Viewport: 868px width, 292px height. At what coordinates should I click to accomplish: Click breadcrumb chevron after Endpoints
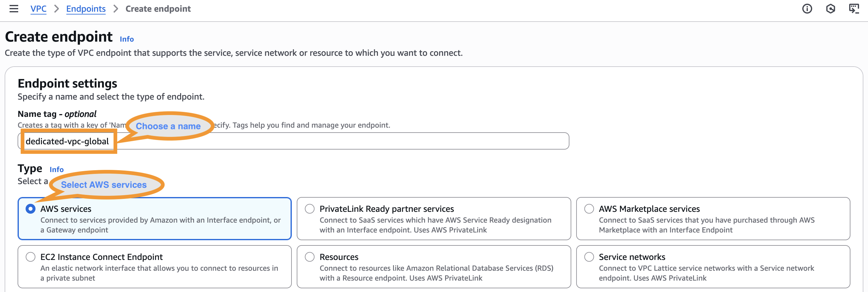point(116,9)
